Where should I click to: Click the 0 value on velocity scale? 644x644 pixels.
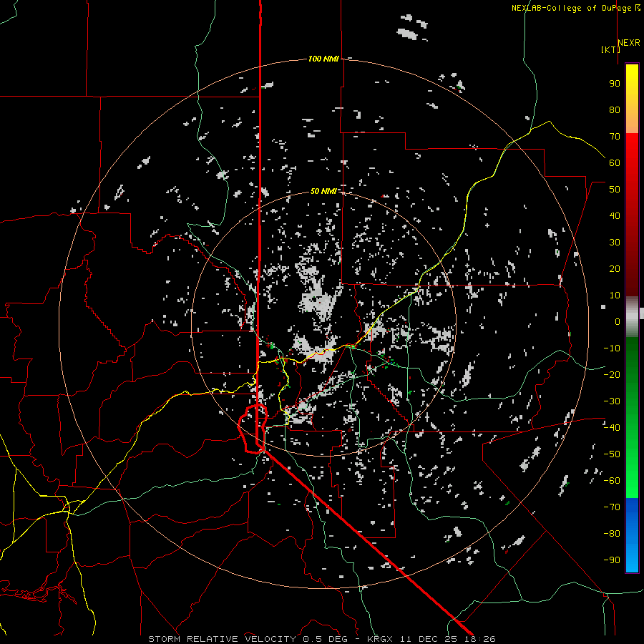[618, 321]
